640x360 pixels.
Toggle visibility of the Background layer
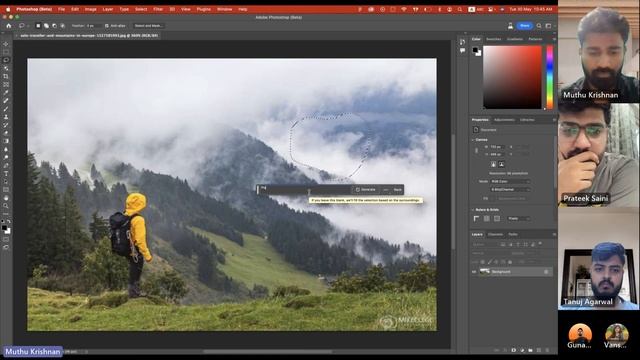pos(474,272)
